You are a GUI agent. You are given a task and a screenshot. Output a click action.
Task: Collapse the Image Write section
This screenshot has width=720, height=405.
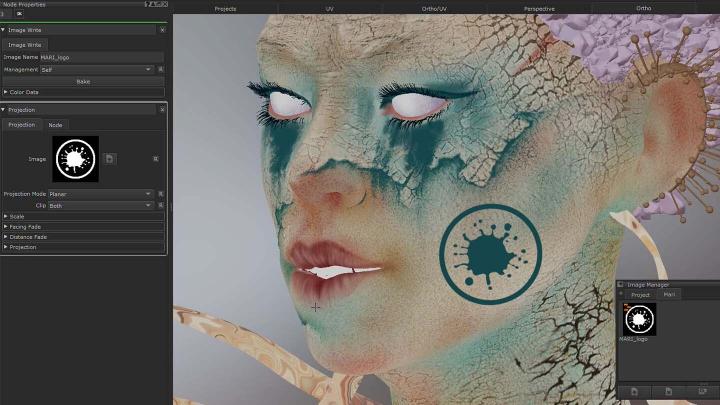point(4,30)
